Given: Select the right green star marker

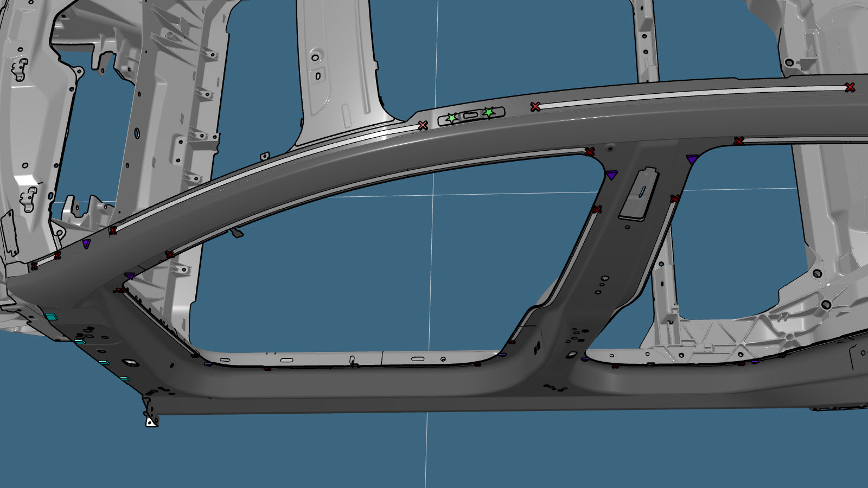Looking at the screenshot, I should pos(489,113).
